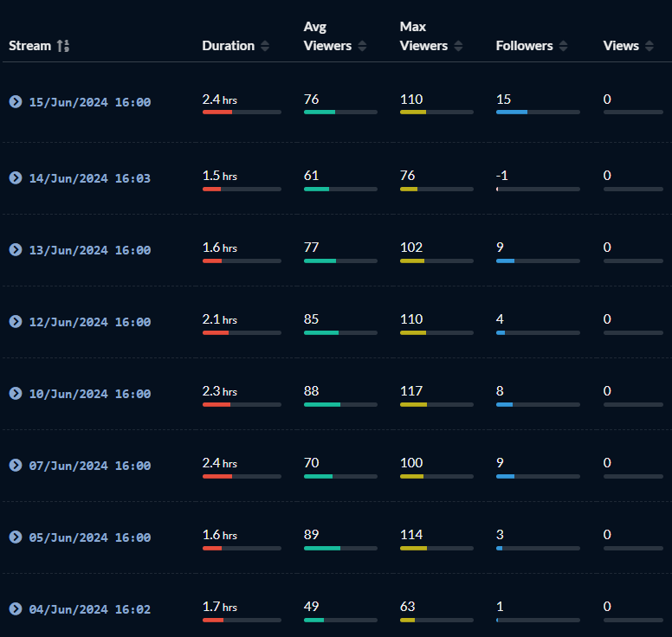Sort table by Views column header
The width and height of the screenshot is (672, 637).
[x=621, y=46]
